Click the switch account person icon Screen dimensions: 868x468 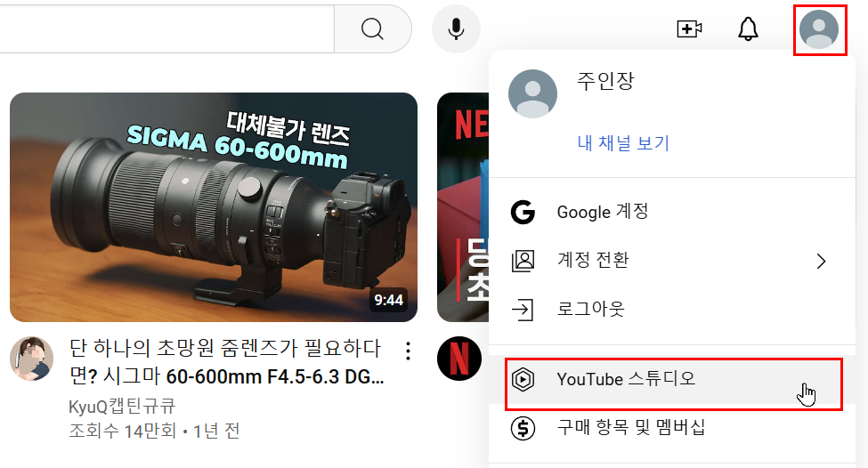point(523,261)
